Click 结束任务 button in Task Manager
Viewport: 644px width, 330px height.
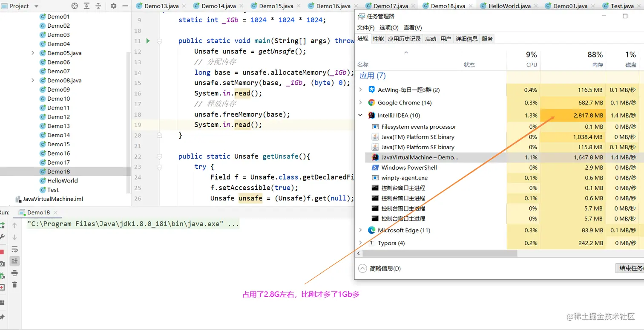click(x=630, y=268)
